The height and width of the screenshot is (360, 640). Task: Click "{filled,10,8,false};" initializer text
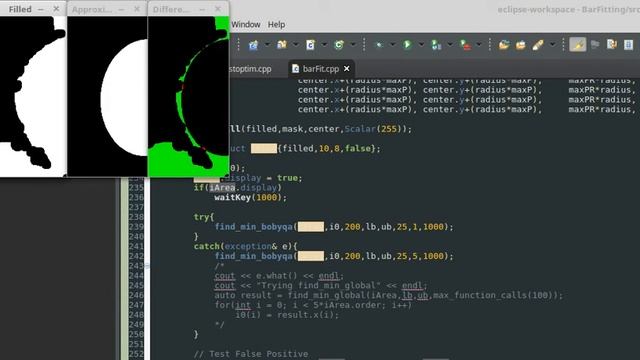[x=329, y=149]
